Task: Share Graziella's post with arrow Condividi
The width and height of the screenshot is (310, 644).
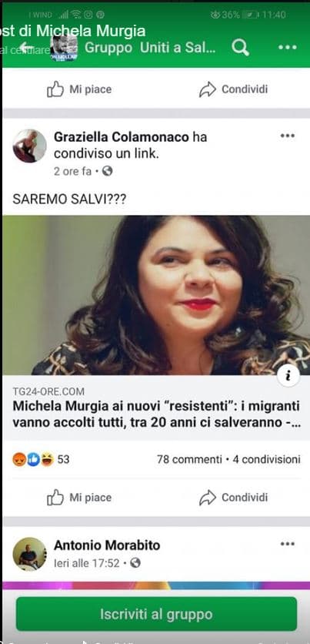Action: click(x=233, y=498)
